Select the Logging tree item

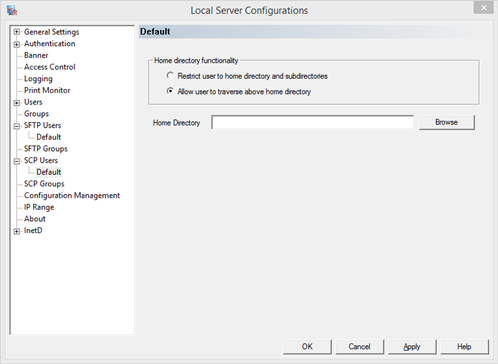coord(38,79)
